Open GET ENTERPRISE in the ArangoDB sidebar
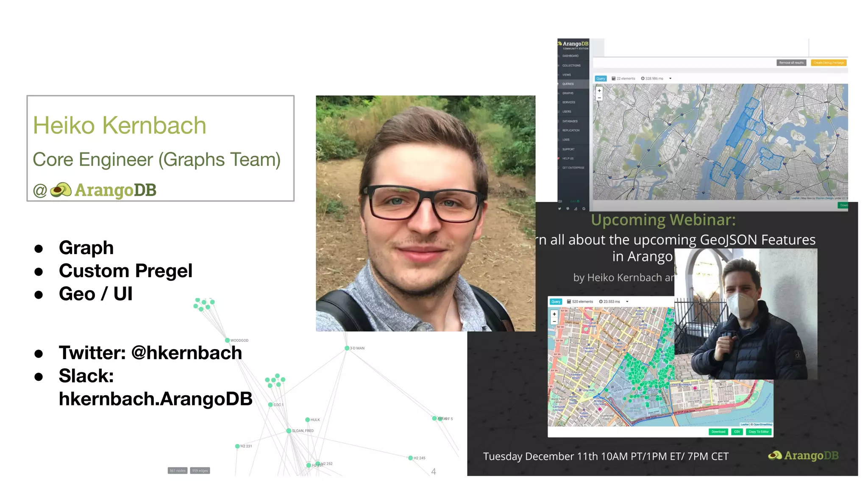Screen dimensions: 868x488 pos(573,168)
